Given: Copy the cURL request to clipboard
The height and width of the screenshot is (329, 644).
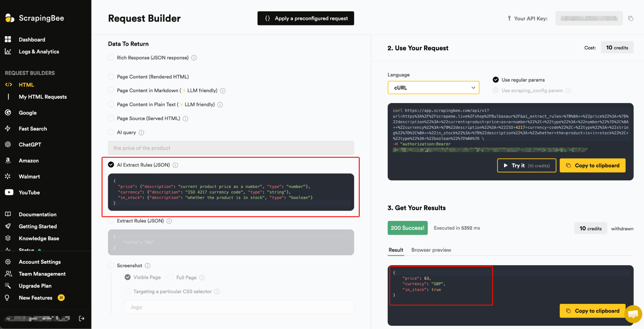Looking at the screenshot, I should point(592,166).
